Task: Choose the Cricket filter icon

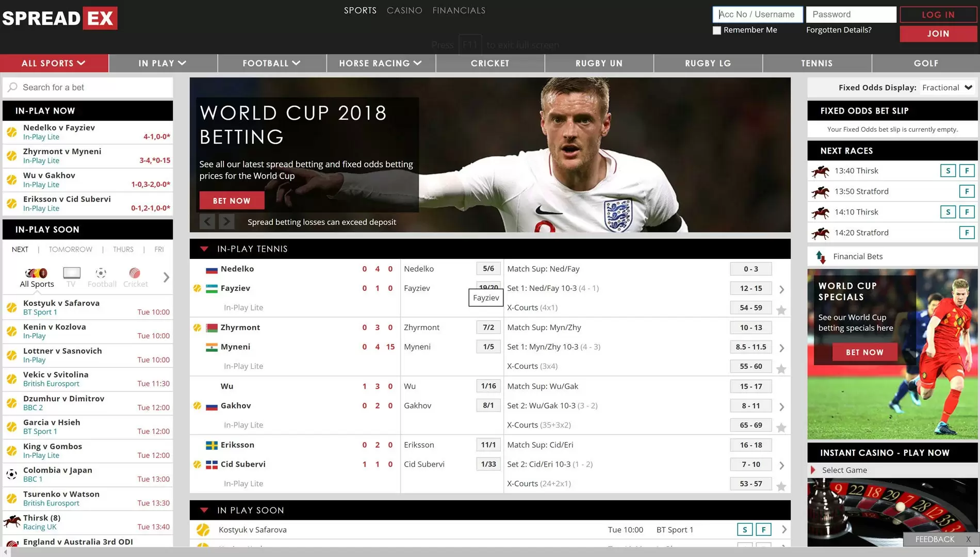Action: [135, 273]
